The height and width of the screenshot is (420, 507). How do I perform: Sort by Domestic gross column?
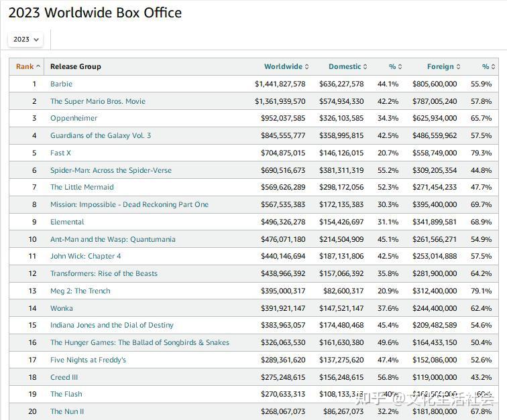tap(347, 67)
